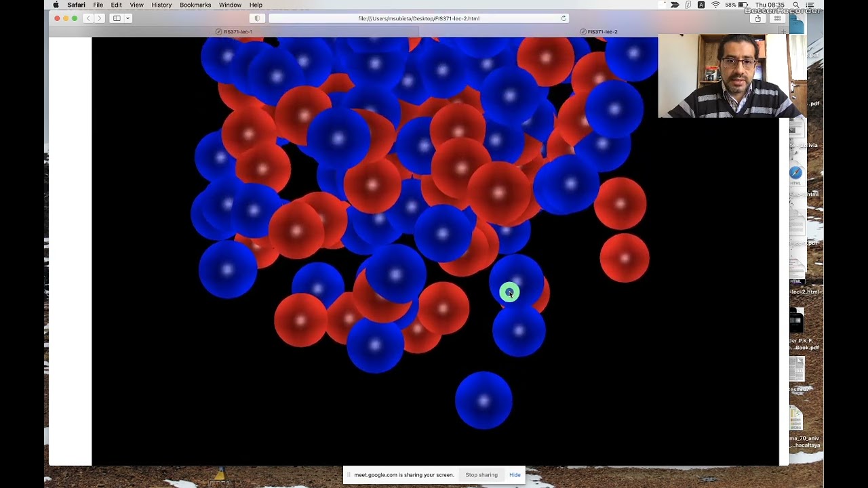Go back with Safari's back arrow
This screenshot has width=868, height=488.
[88, 18]
